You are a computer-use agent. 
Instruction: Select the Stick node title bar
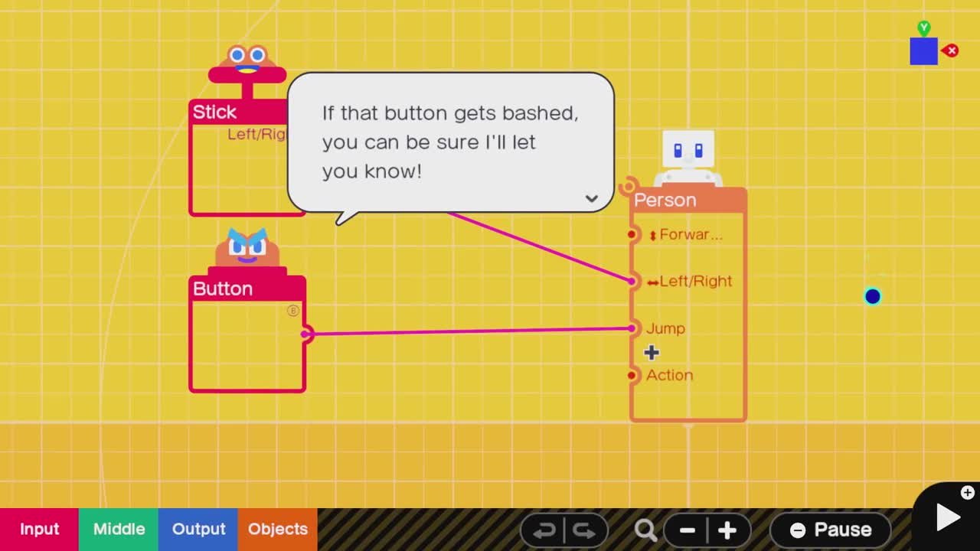point(238,112)
